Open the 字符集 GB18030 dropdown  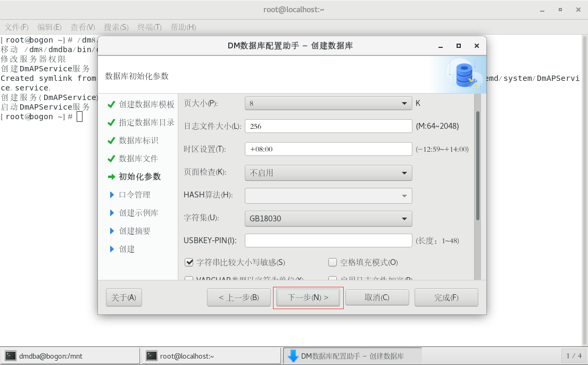pyautogui.click(x=328, y=219)
